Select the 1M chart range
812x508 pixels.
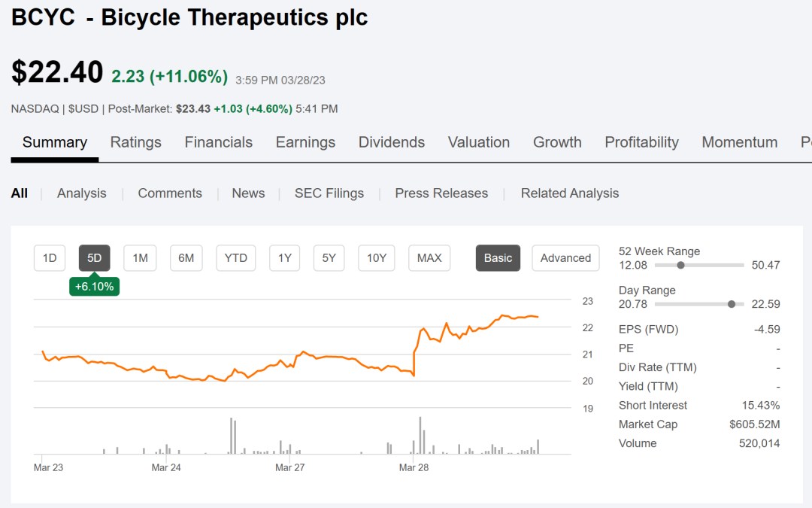coord(140,258)
